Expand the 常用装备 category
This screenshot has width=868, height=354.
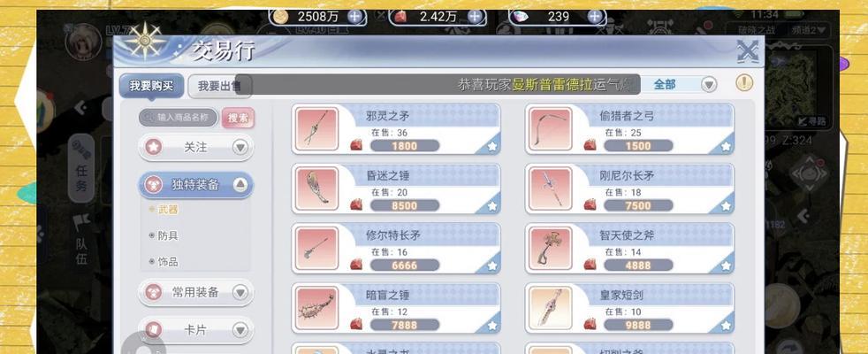click(x=240, y=292)
